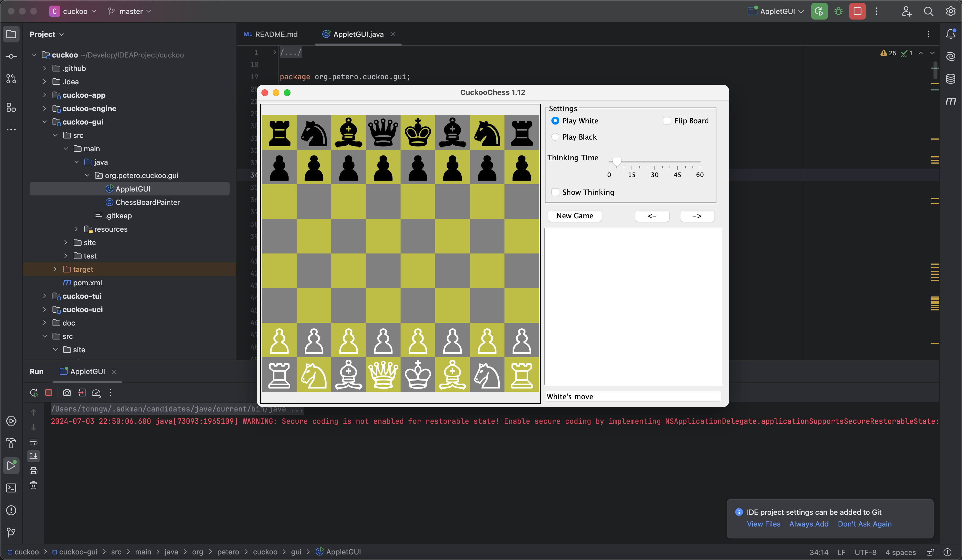Click the Debug bug icon
Image resolution: width=962 pixels, height=560 pixels.
838,11
